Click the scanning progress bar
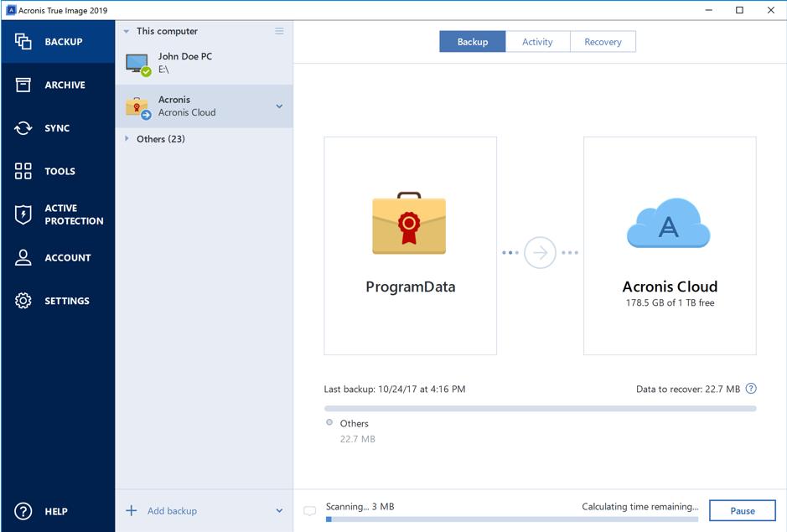This screenshot has height=532, width=787. pyautogui.click(x=511, y=519)
